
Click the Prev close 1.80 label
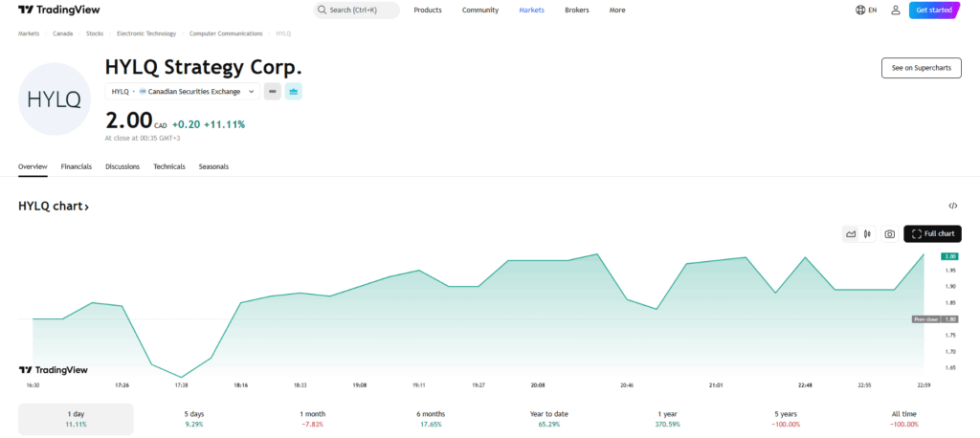click(x=935, y=319)
